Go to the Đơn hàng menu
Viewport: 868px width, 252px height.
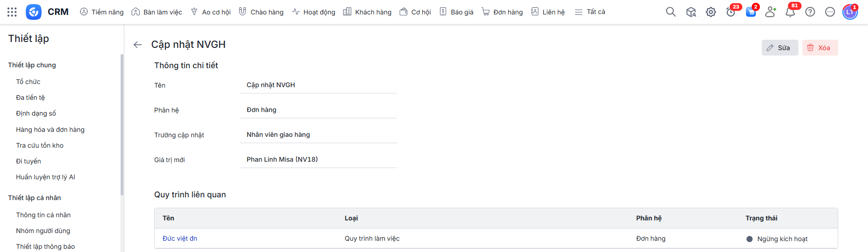coord(502,12)
